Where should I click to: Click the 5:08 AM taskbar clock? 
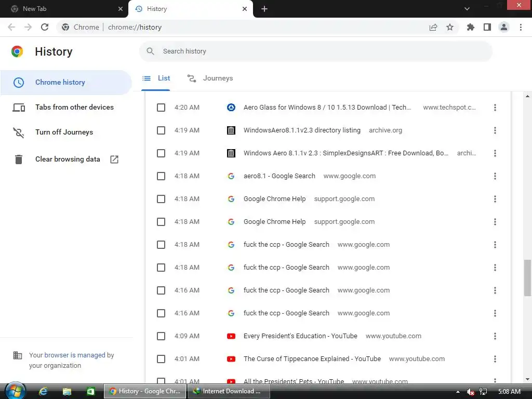509,392
